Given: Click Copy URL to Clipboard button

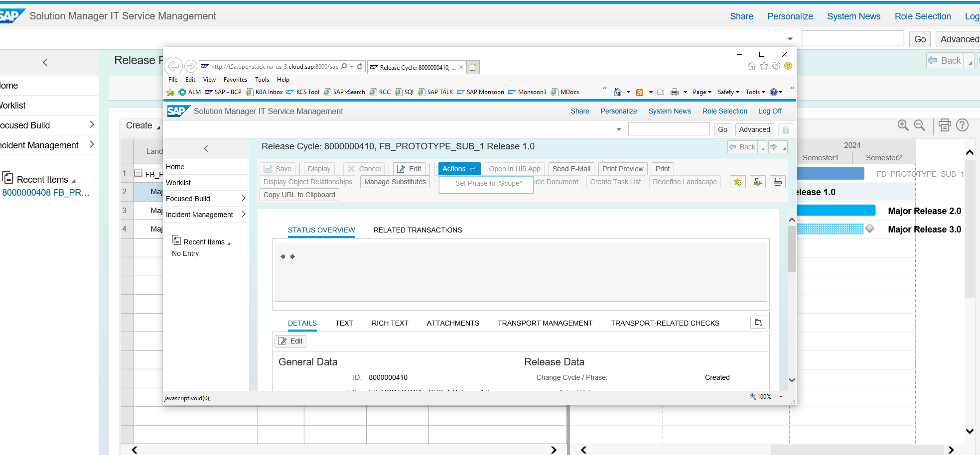Looking at the screenshot, I should click(x=299, y=195).
